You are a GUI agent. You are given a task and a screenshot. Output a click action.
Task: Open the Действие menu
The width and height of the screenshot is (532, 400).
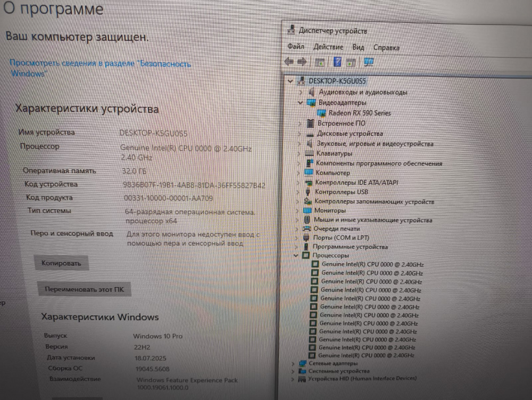328,47
